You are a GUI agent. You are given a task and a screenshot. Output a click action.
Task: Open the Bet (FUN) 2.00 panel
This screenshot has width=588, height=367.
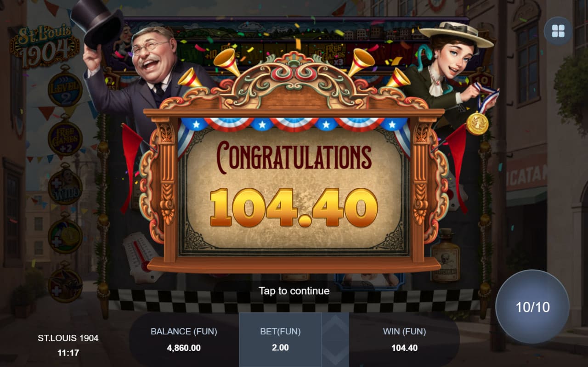280,339
